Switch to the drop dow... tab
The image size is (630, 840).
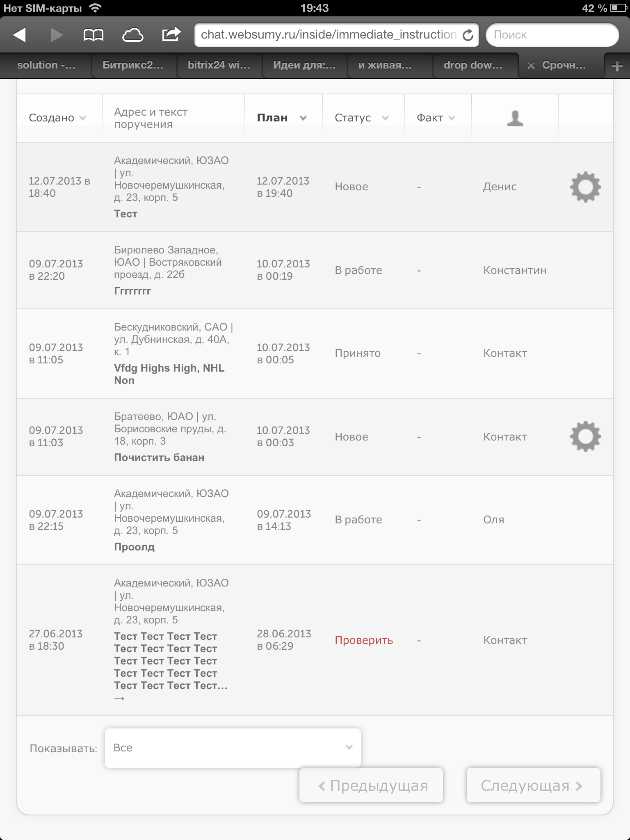coord(472,65)
